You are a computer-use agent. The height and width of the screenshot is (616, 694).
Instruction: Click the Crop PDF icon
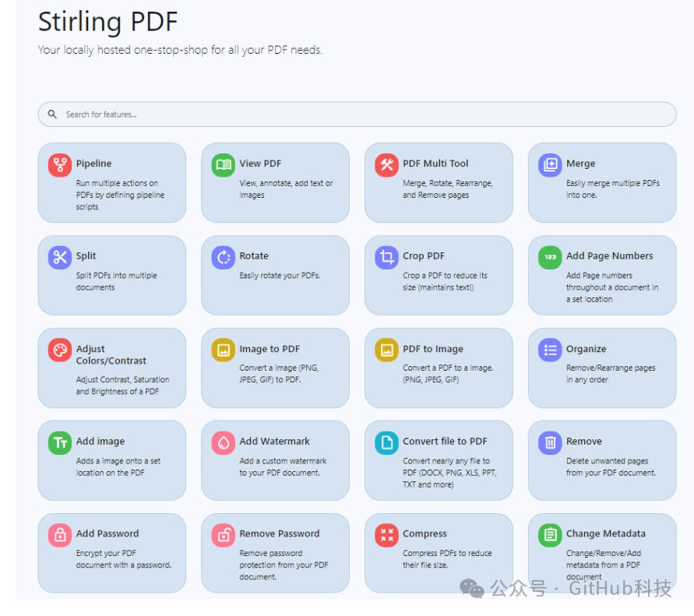pos(386,257)
